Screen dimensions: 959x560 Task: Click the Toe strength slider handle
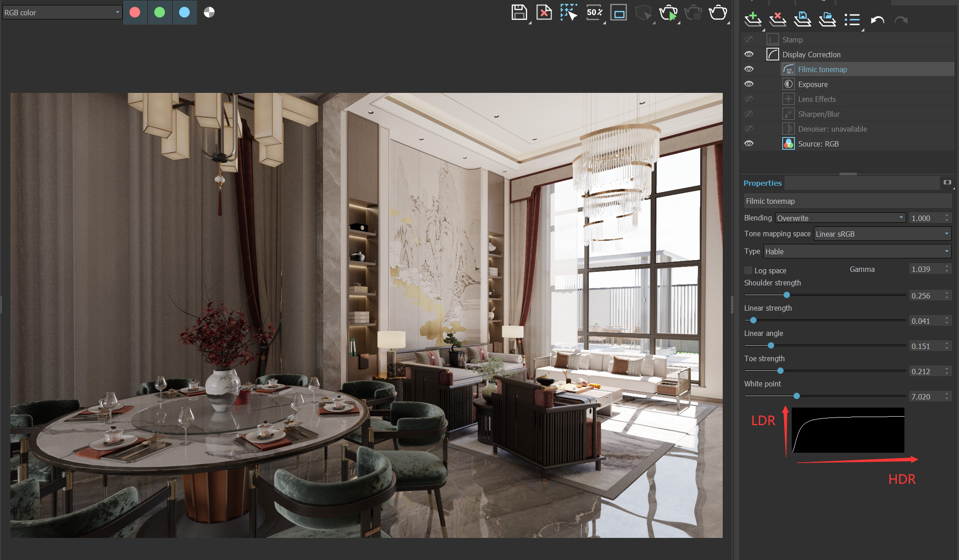coord(780,371)
